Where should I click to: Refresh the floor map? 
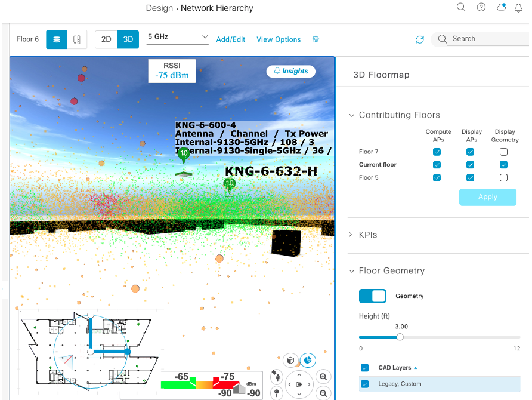coord(420,39)
